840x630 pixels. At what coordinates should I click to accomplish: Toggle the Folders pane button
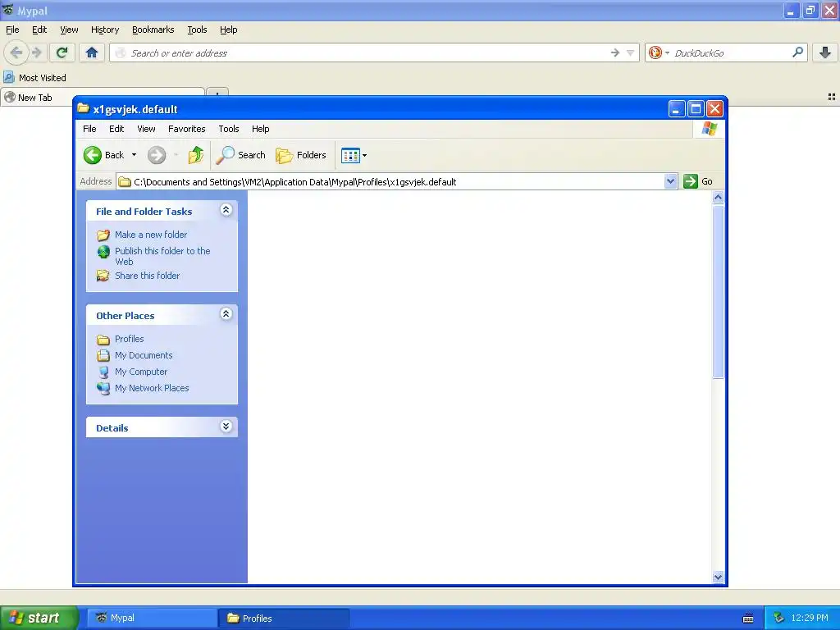301,155
